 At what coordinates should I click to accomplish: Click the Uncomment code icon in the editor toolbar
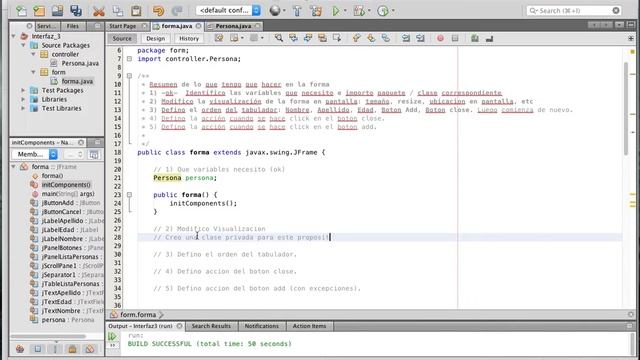pos(489,38)
